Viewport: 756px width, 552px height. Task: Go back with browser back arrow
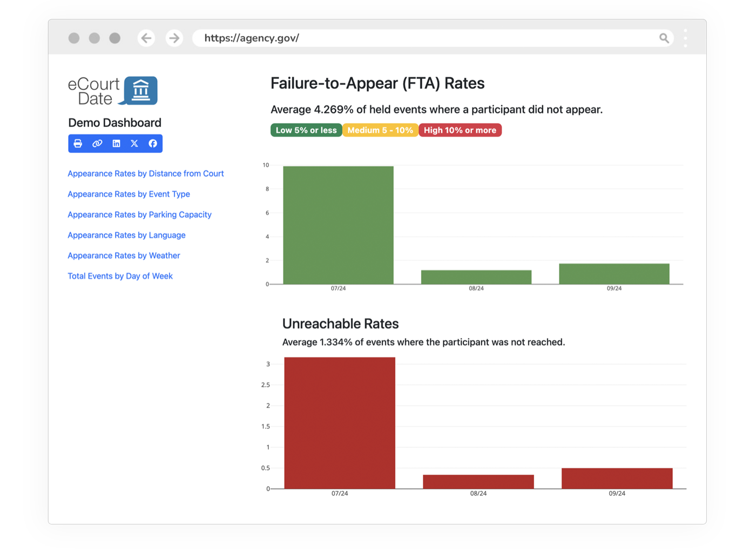pos(146,38)
